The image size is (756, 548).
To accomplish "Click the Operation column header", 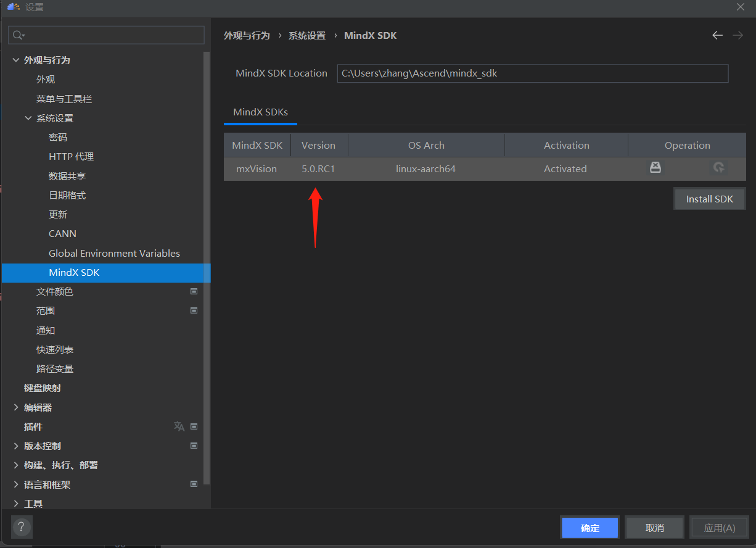I will click(687, 146).
